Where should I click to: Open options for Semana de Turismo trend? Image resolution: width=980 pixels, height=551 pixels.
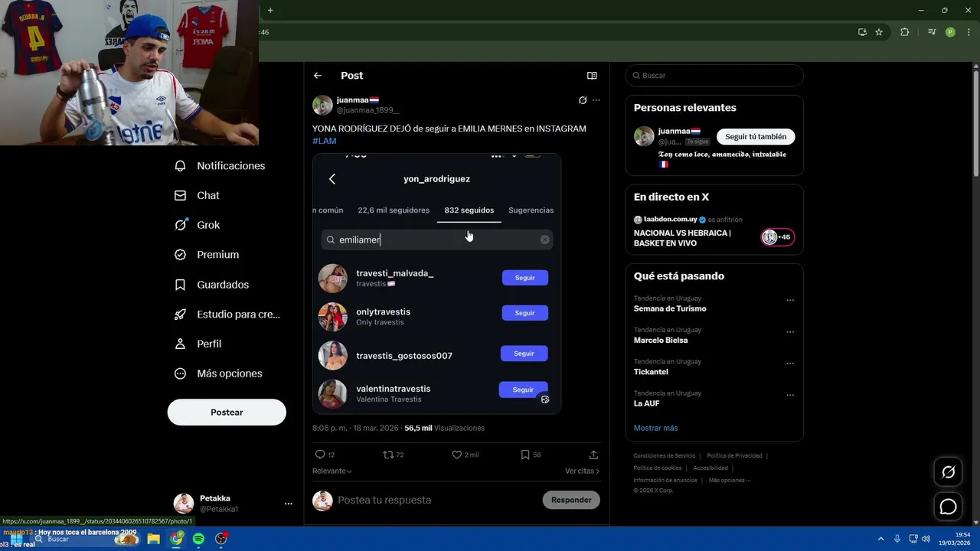click(790, 300)
